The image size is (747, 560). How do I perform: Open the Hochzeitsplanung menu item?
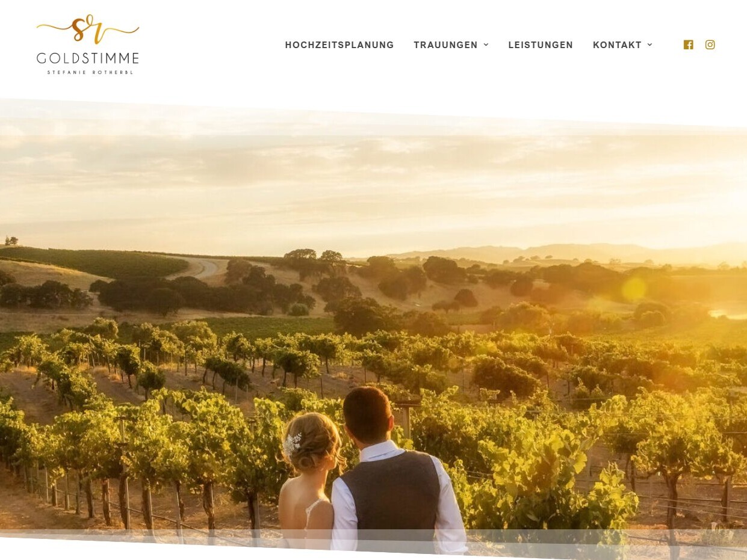click(x=339, y=45)
